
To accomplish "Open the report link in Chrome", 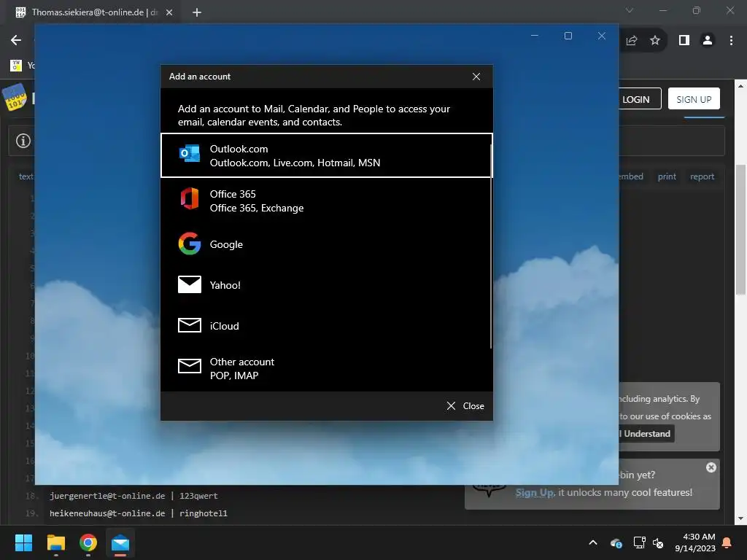I will pyautogui.click(x=702, y=176).
